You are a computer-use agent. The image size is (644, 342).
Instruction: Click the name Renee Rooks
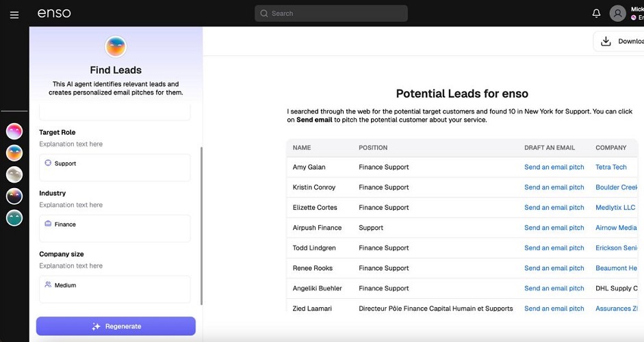click(313, 268)
